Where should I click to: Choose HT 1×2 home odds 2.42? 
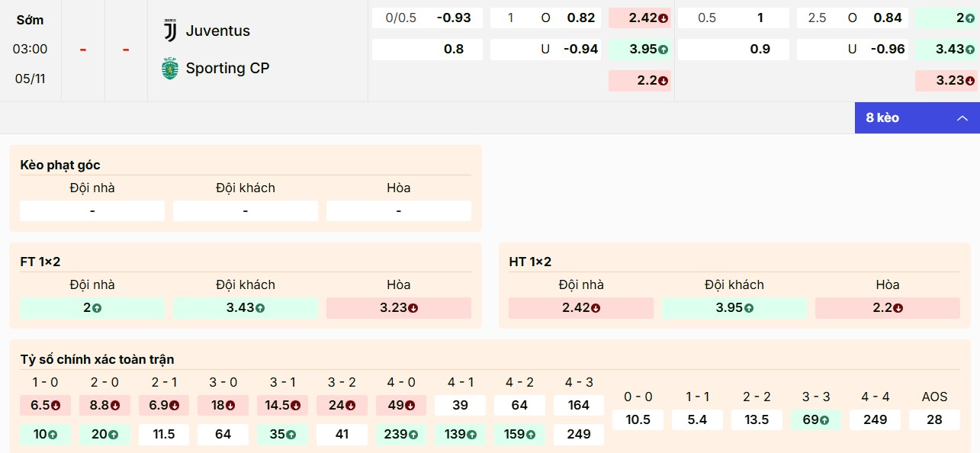(x=581, y=308)
